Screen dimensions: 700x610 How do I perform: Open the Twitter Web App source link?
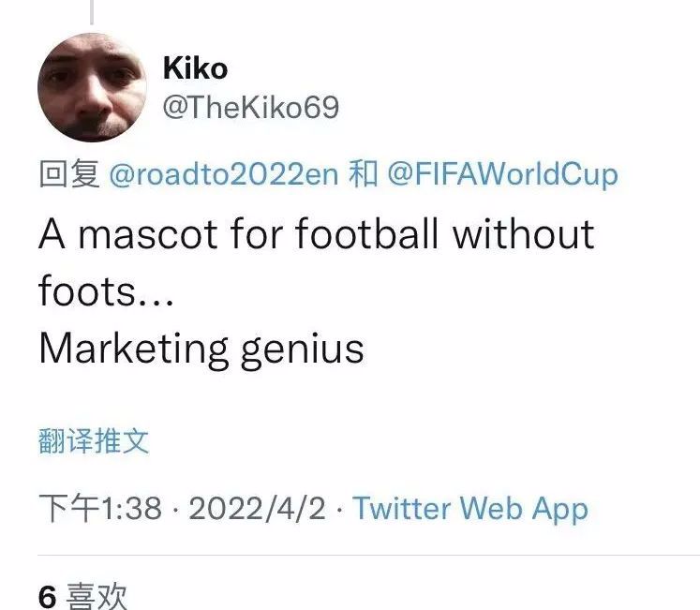coord(470,509)
